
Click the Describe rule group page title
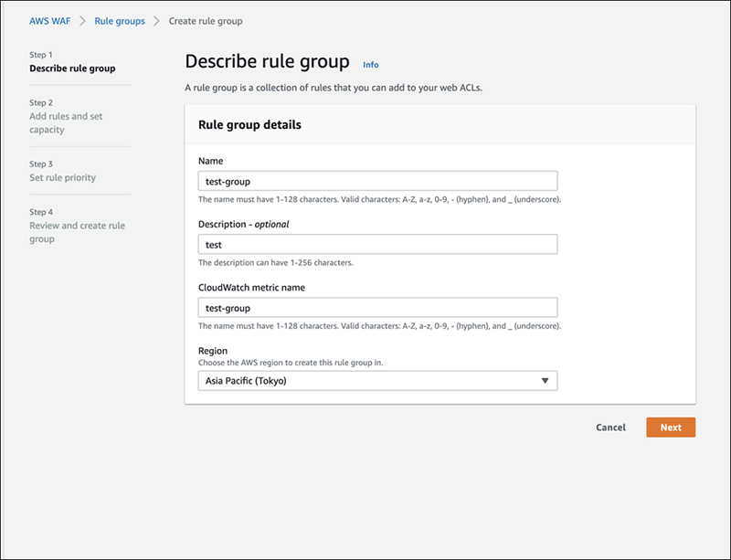coord(267,62)
